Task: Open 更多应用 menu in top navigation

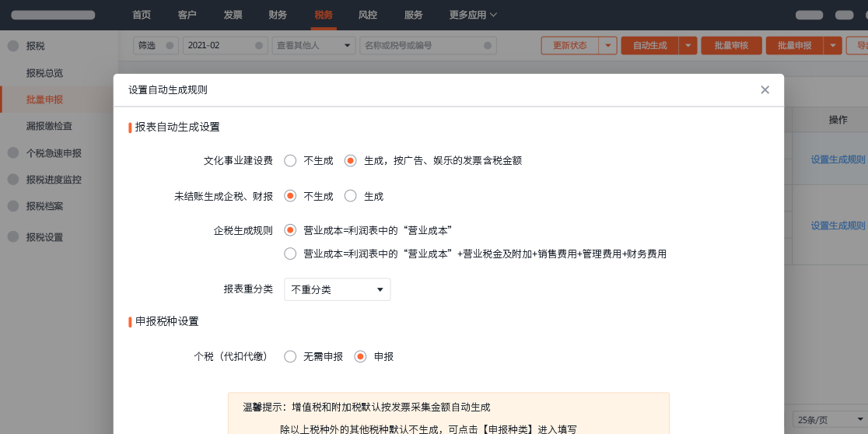Action: (473, 15)
